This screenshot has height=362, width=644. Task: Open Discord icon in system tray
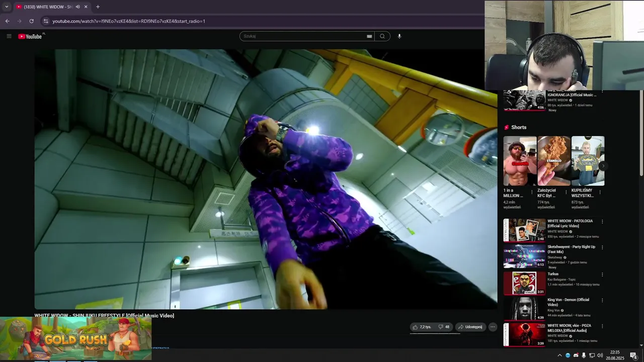point(576,355)
